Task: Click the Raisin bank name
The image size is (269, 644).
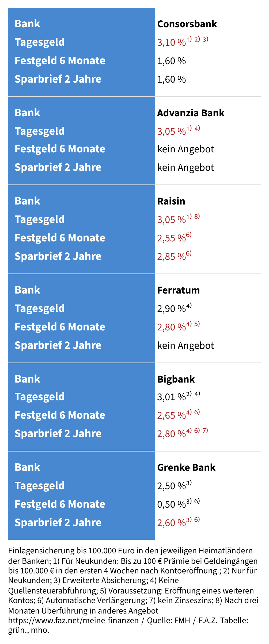Action: coord(171,201)
